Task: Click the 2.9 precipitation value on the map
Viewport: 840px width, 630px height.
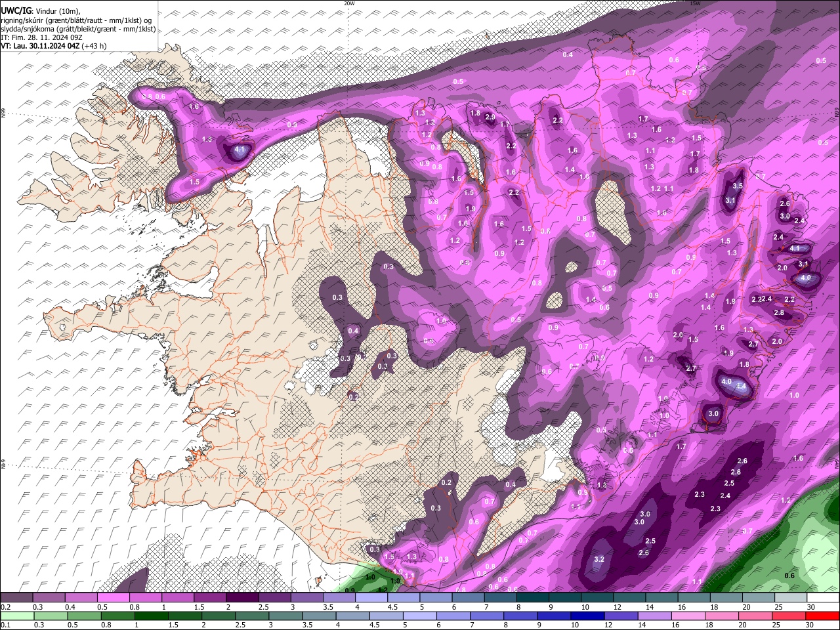Action: point(490,117)
